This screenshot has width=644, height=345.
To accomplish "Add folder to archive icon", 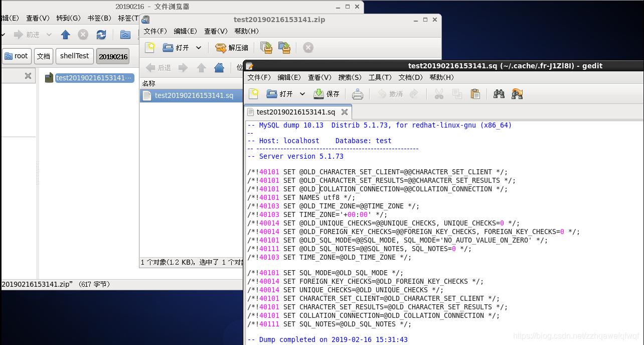I will click(284, 48).
